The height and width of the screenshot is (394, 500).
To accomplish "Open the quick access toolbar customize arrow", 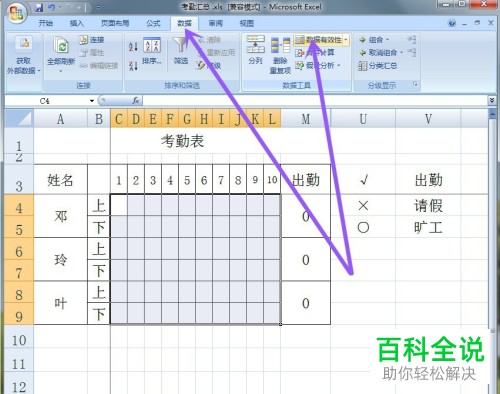I will point(99,7).
